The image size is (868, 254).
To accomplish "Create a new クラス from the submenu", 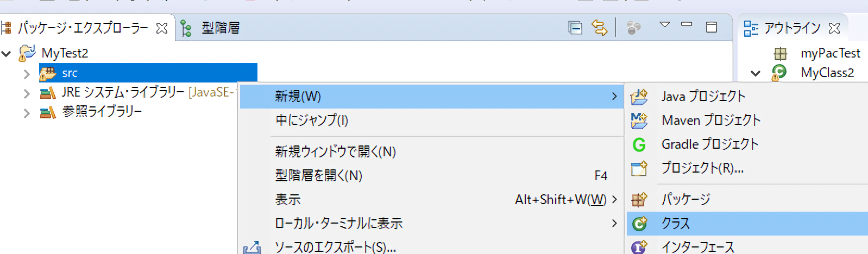I will [x=675, y=224].
